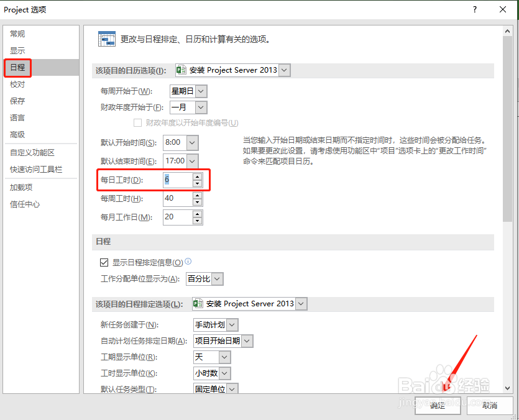This screenshot has width=519, height=420.
Task: Click the 每日工时 input field
Action: tap(178, 180)
